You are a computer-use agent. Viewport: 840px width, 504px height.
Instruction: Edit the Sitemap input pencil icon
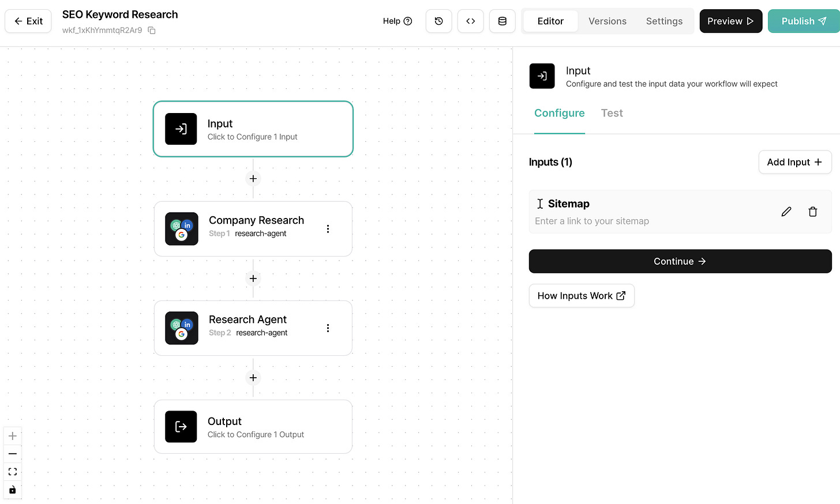[786, 211]
